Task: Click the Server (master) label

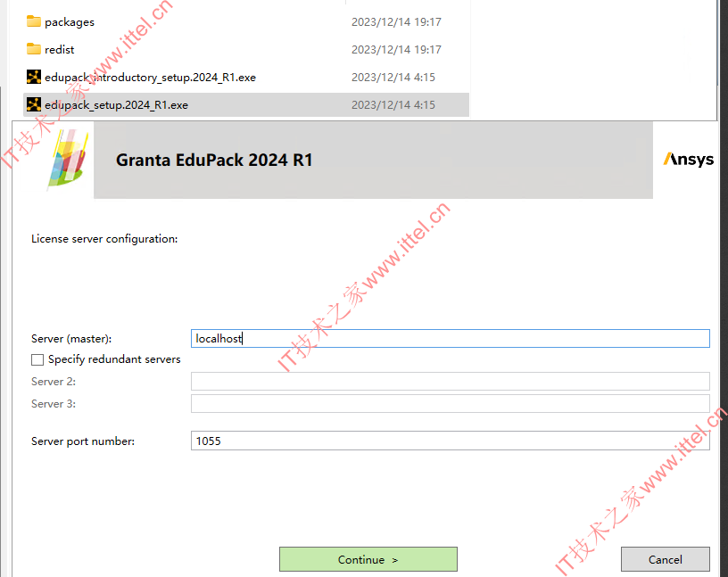Action: [x=71, y=338]
